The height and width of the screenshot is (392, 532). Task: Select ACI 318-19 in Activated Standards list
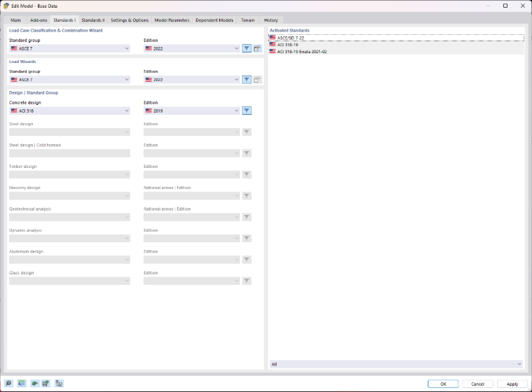coord(396,45)
